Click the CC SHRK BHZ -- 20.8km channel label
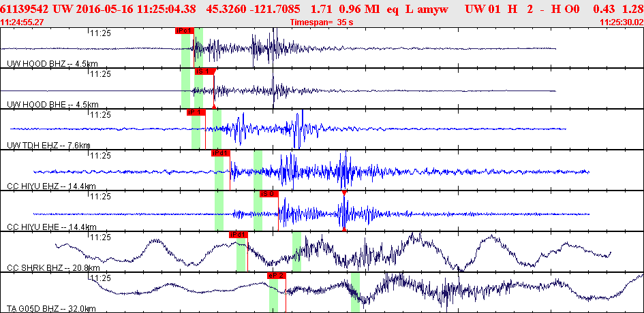Image resolution: width=644 pixels, height=313 pixels. click(53, 268)
